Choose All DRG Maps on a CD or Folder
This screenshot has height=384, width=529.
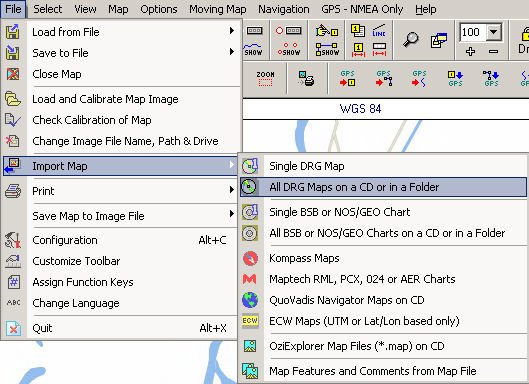click(x=383, y=187)
